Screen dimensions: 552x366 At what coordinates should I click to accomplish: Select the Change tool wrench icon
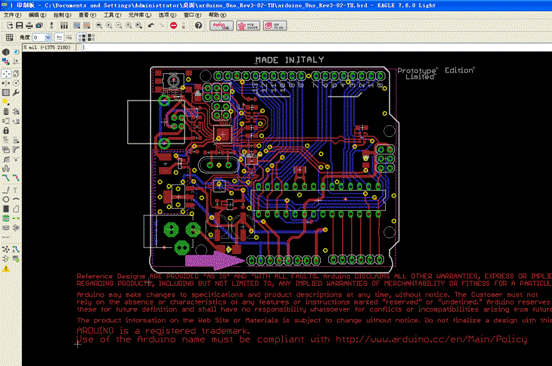tap(16, 93)
